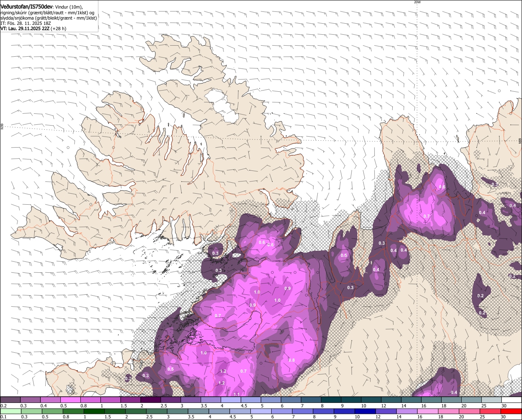Click the upper legend swatch labeled 16

pos(431,400)
